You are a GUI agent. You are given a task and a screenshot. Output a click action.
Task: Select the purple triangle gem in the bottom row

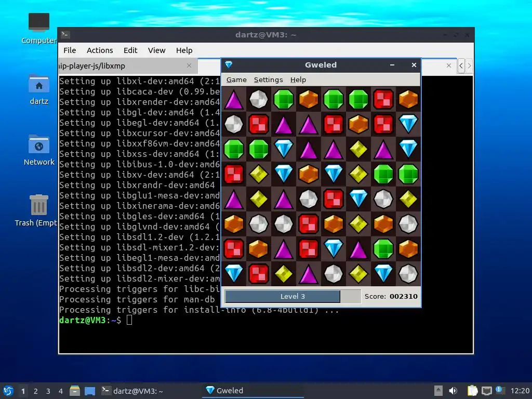[x=309, y=274]
